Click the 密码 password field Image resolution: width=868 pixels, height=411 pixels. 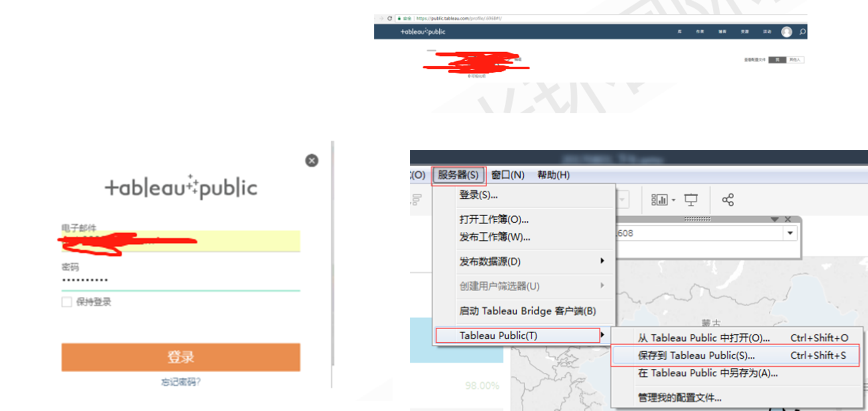181,280
